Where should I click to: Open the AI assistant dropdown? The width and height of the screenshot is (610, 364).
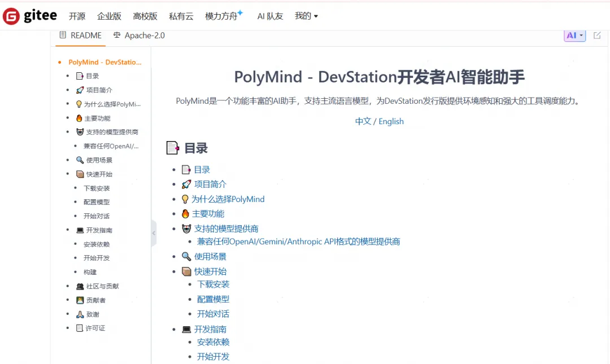[x=575, y=36]
